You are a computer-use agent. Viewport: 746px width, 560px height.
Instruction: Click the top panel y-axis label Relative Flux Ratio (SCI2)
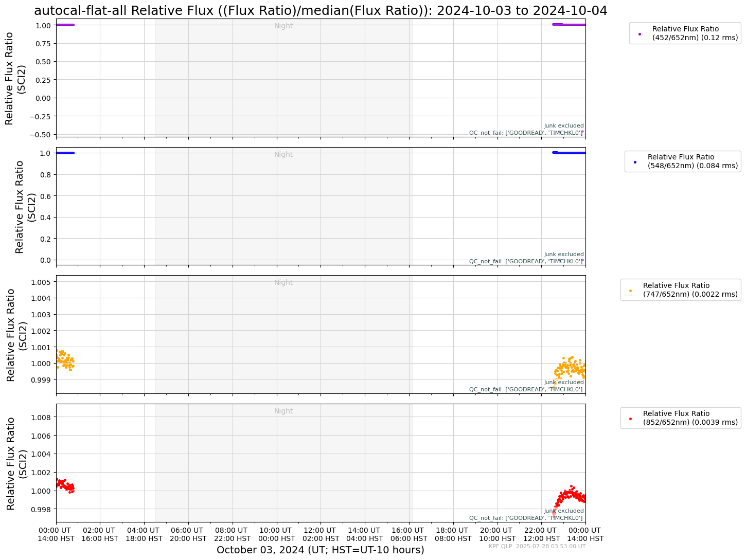pos(15,78)
